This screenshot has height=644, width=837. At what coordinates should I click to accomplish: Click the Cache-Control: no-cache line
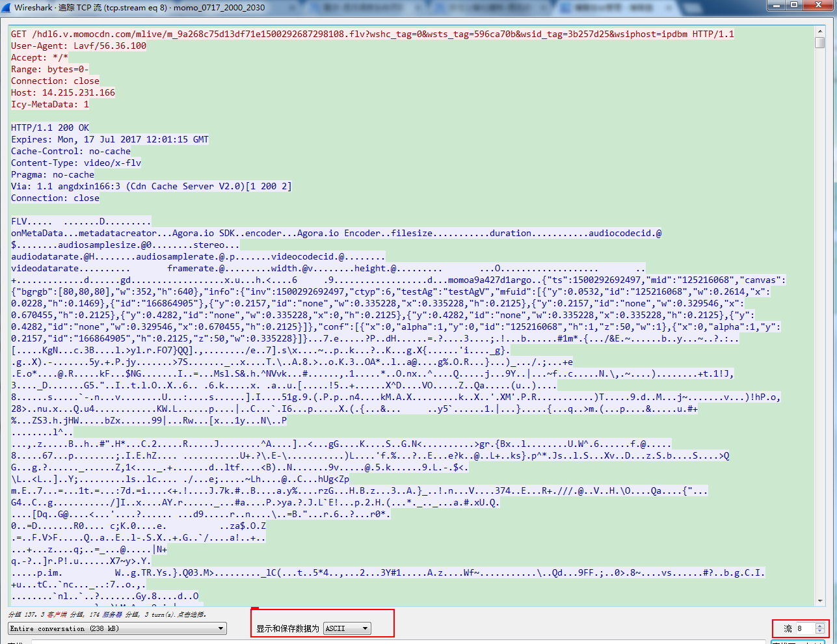[x=71, y=151]
